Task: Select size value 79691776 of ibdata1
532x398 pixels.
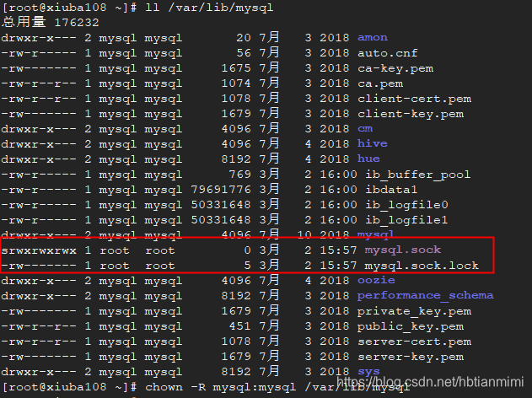Action: pyautogui.click(x=221, y=190)
